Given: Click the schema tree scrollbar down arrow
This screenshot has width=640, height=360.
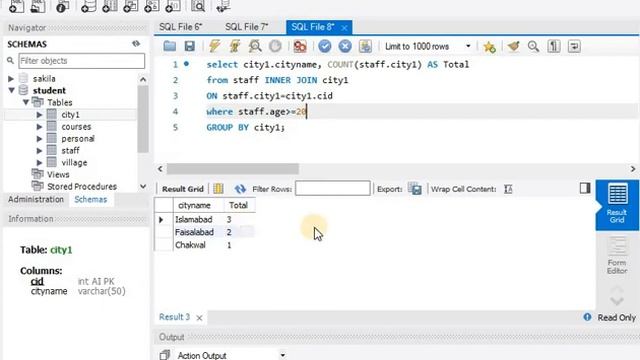Looking at the screenshot, I should (x=143, y=187).
